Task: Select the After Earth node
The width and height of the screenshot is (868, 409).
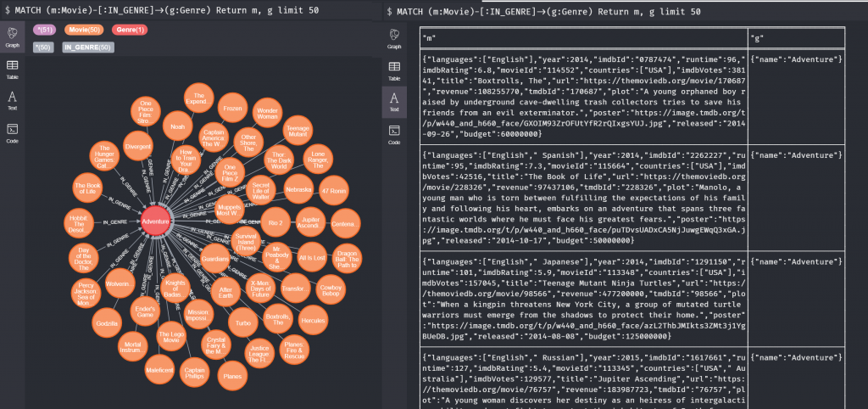Action: click(x=225, y=292)
